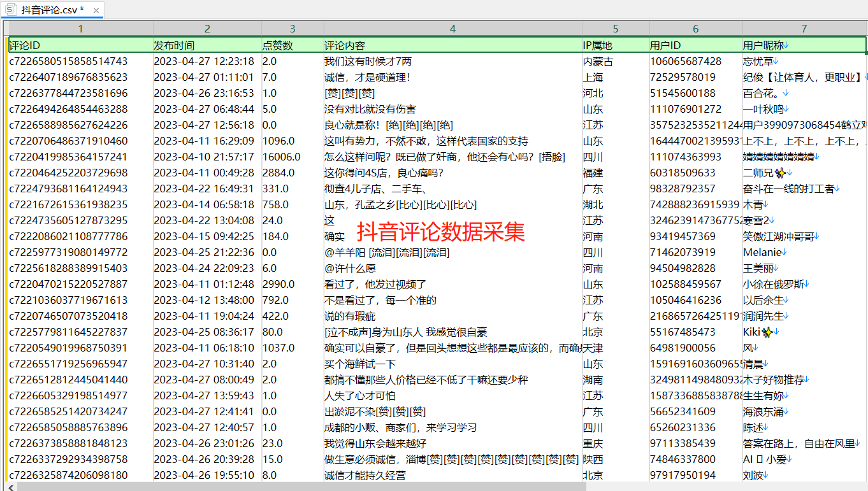Select column header 5
The width and height of the screenshot is (868, 491).
click(616, 29)
